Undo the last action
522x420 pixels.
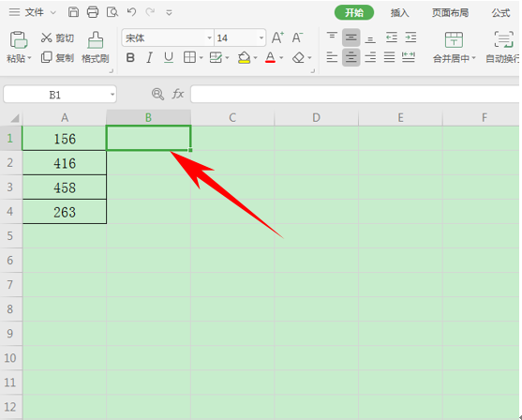[x=131, y=12]
